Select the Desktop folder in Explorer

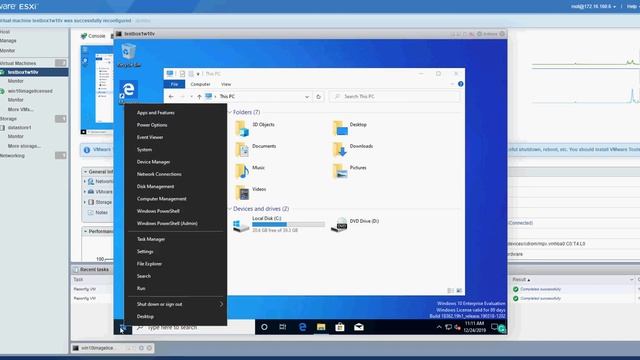pos(349,128)
